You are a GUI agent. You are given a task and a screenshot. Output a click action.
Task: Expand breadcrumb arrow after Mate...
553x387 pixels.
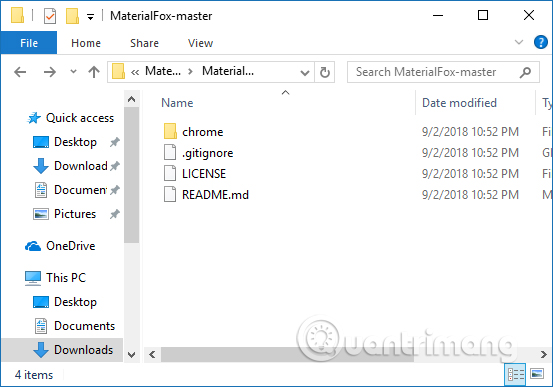tap(190, 72)
